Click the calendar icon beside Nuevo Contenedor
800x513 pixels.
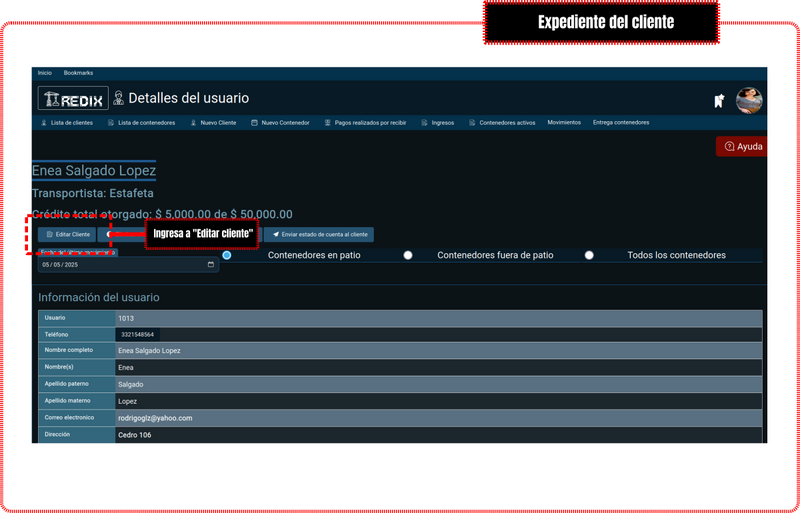pos(254,123)
